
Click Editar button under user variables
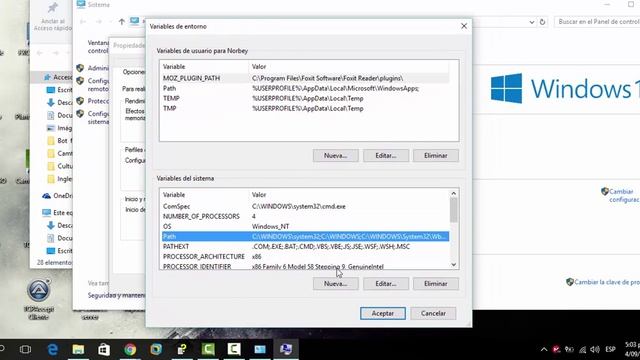[x=386, y=156]
